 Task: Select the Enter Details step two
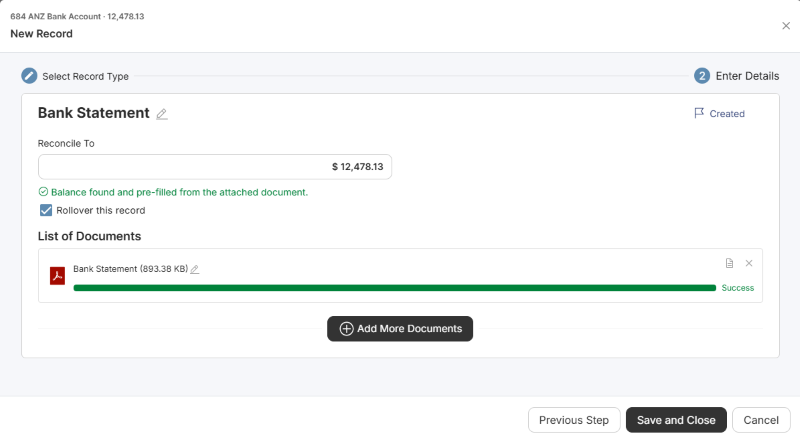tap(736, 76)
